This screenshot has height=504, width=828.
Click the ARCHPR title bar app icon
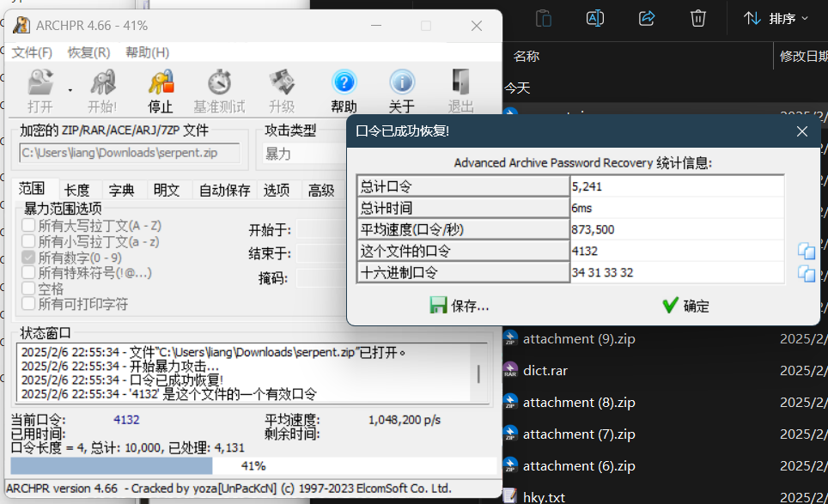21,25
